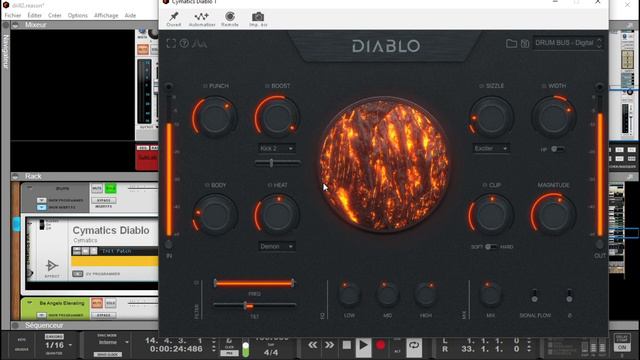Click the Init Patch name on Cymatics Diablo device
The image size is (640, 360).
(x=116, y=251)
